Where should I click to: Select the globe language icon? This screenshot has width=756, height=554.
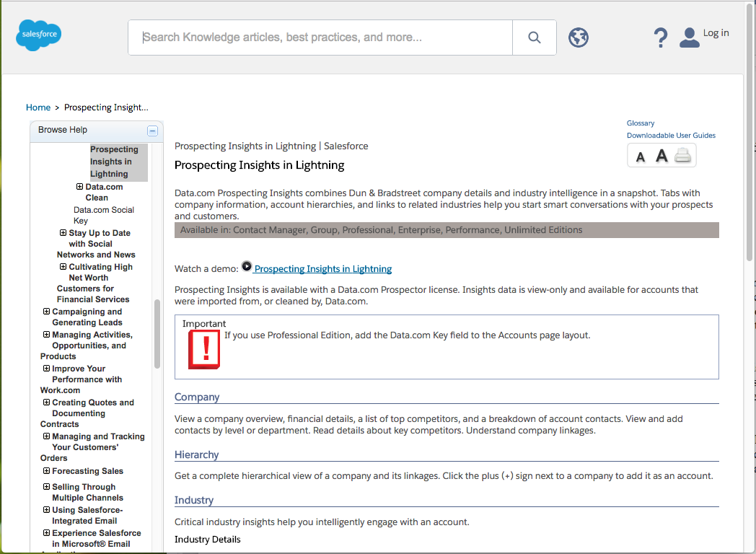[578, 38]
